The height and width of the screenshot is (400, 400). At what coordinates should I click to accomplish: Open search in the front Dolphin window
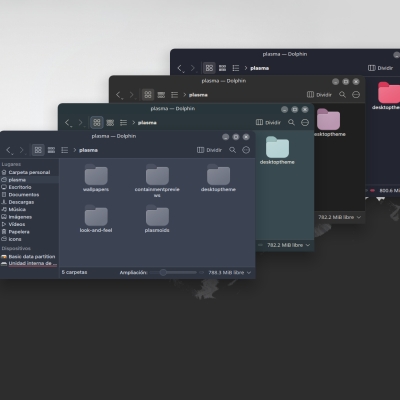[x=232, y=150]
